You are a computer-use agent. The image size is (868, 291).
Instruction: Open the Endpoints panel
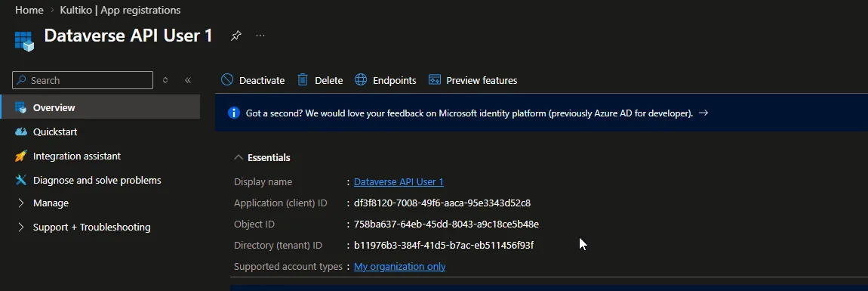[386, 80]
